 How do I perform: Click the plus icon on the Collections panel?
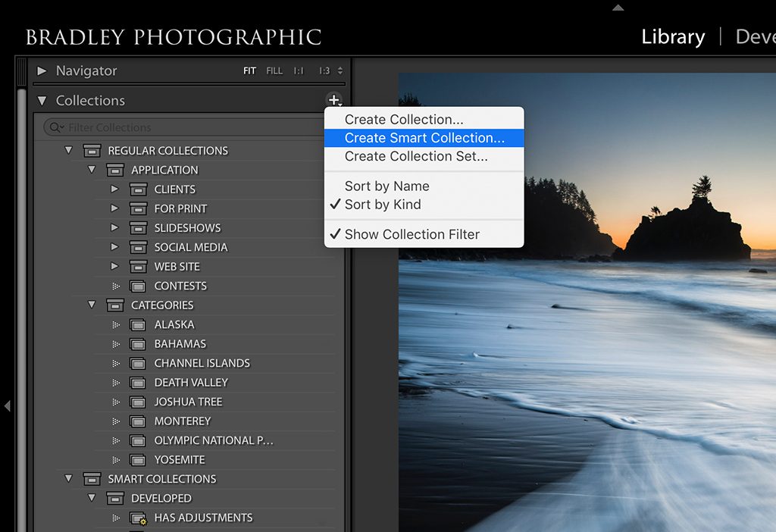(x=333, y=99)
